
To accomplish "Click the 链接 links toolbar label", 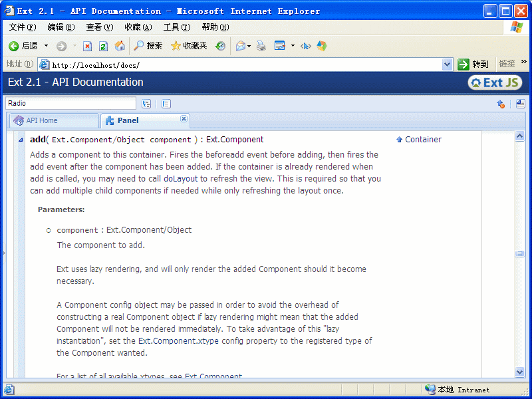I will click(x=507, y=63).
